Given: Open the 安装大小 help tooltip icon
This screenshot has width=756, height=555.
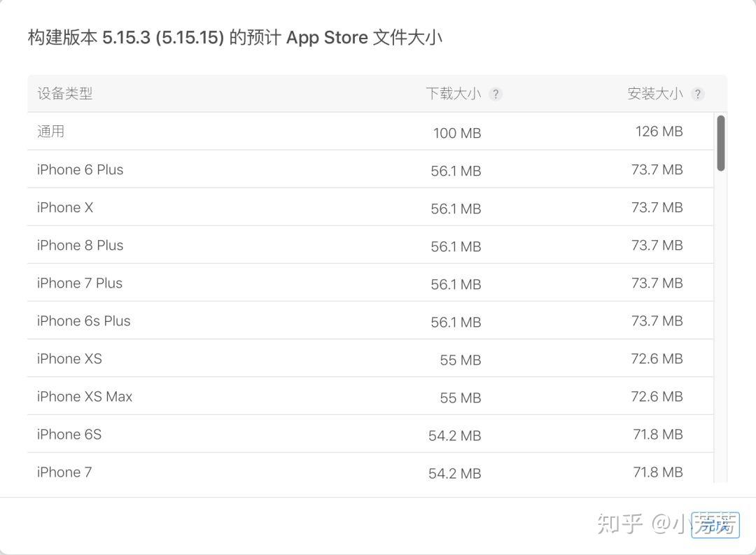Looking at the screenshot, I should tap(697, 93).
